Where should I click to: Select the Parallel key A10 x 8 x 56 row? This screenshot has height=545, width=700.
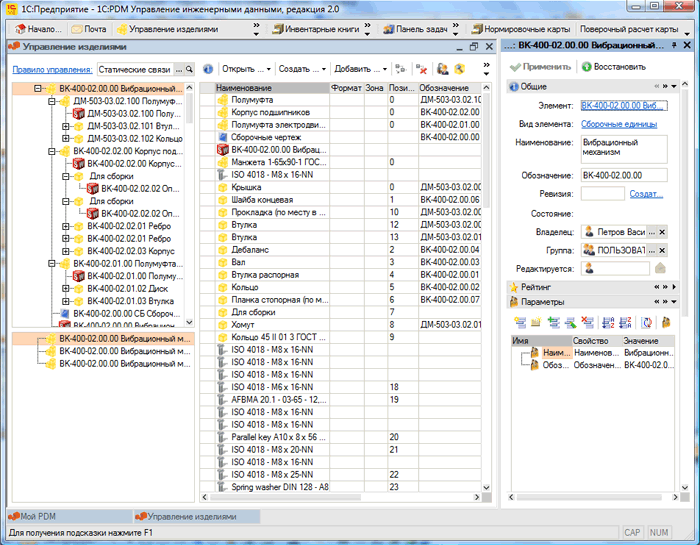tap(340, 437)
